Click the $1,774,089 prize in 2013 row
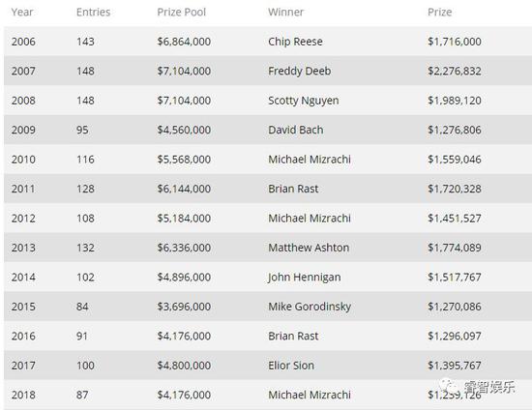Viewport: 532px width, 410px height. tap(455, 248)
